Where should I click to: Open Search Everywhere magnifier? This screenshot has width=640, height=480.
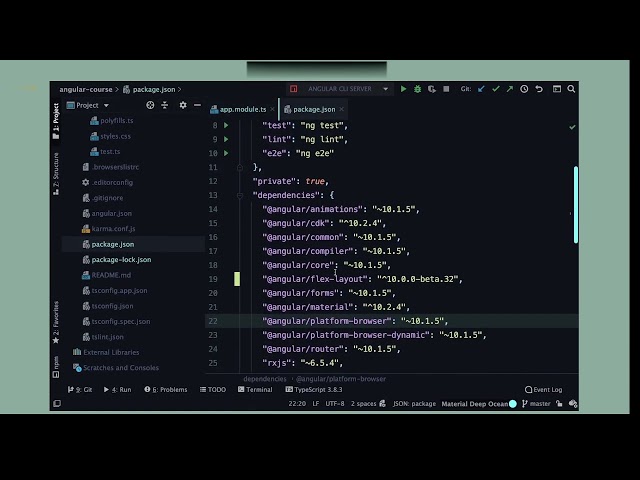pos(571,89)
